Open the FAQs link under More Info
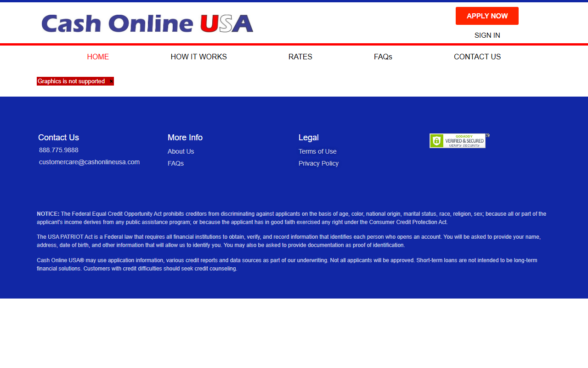The image size is (588, 368). click(175, 163)
